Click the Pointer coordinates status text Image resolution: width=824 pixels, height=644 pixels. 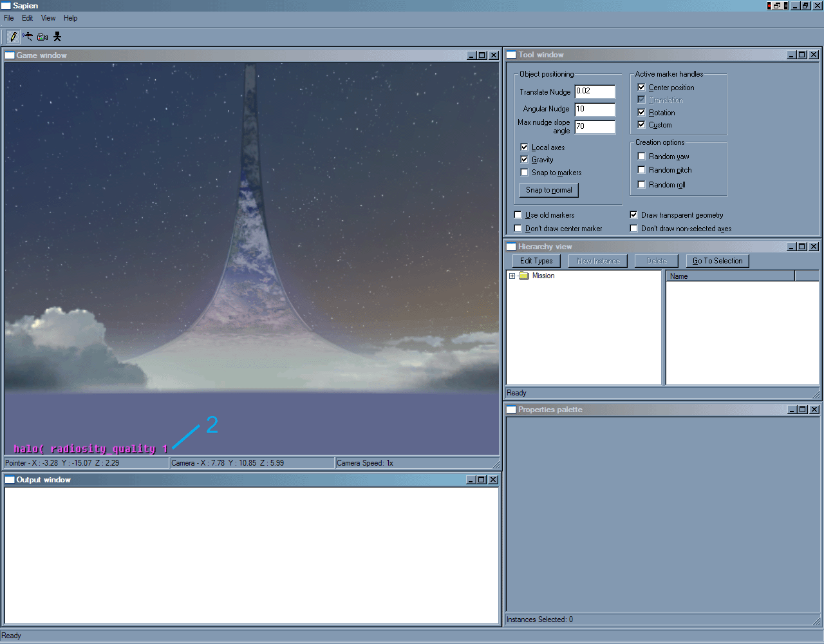point(62,463)
